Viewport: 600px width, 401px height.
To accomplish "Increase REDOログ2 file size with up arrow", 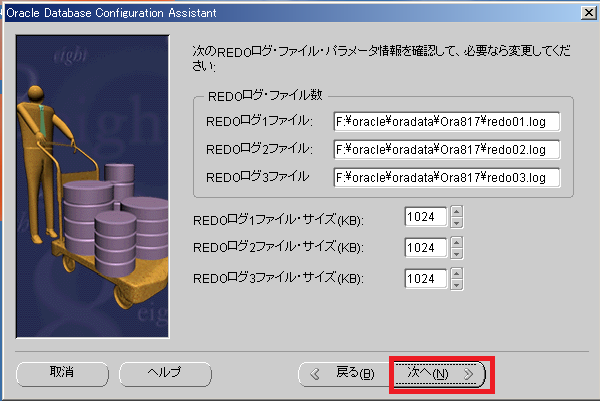I will tap(457, 242).
